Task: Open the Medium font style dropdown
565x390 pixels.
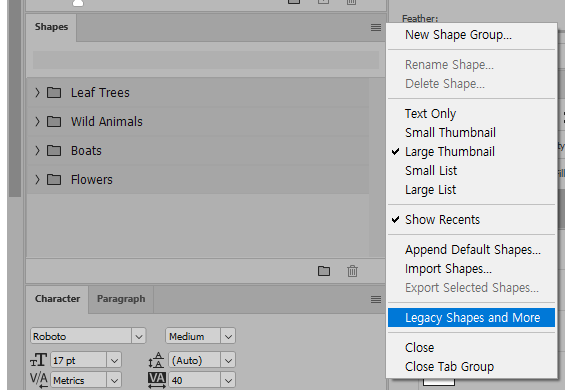Action: [x=228, y=337]
